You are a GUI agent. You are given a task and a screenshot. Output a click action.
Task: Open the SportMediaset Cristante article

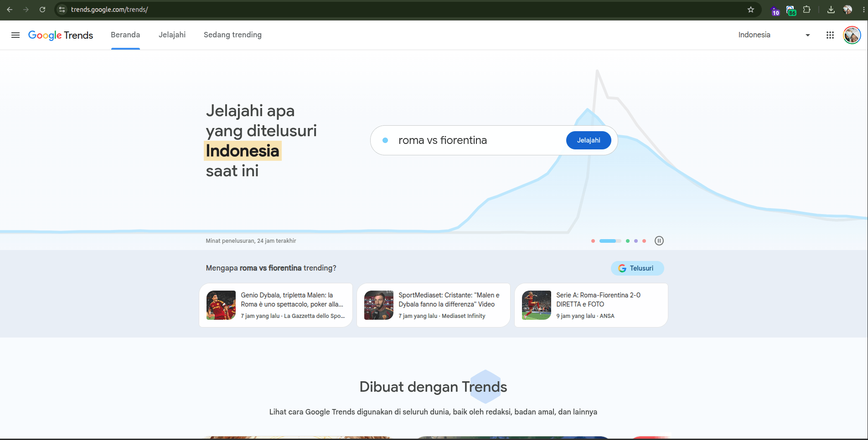(x=434, y=305)
